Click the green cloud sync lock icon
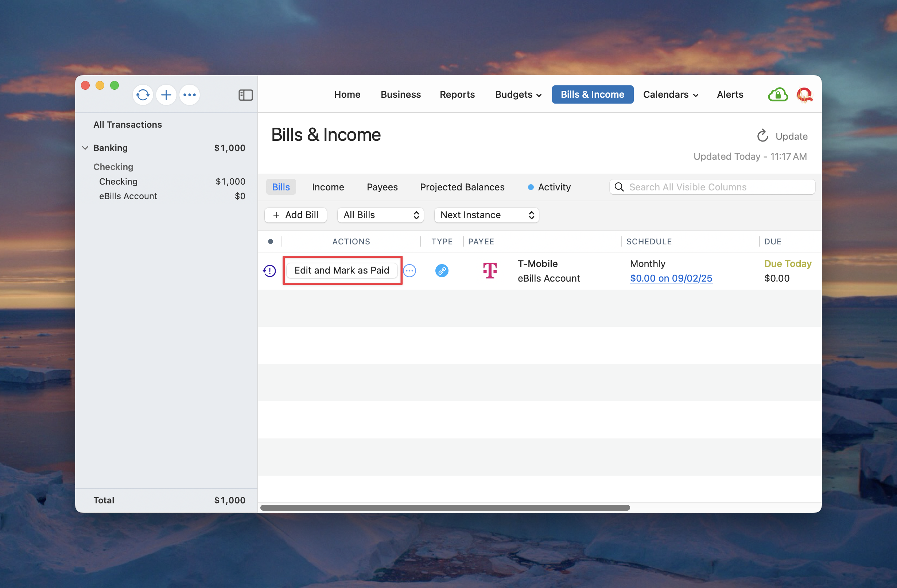The width and height of the screenshot is (897, 588). click(777, 94)
